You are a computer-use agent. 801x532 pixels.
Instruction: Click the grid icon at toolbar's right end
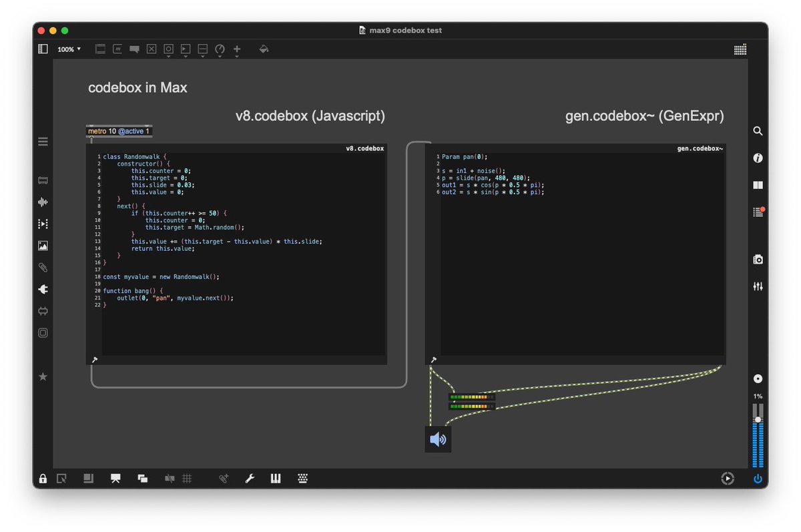[740, 49]
